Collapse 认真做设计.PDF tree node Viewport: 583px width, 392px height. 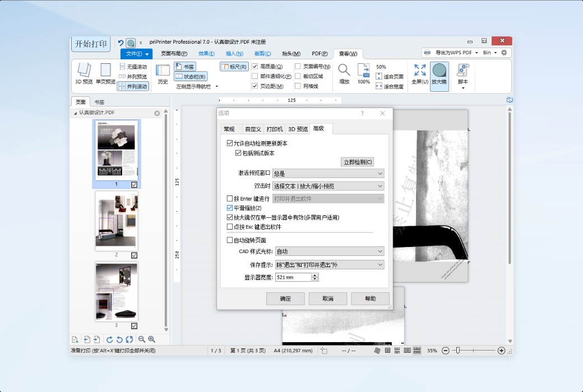75,113
